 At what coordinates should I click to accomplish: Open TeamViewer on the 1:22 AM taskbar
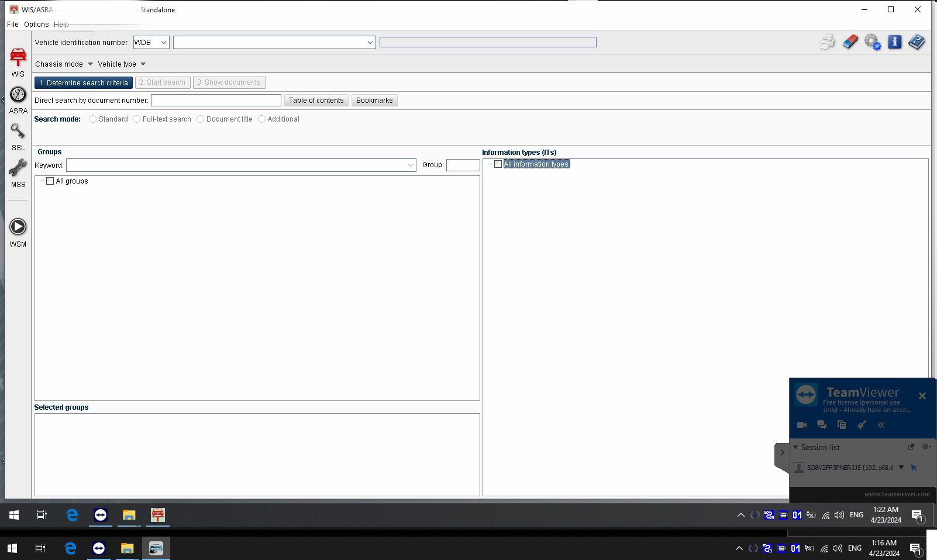click(x=101, y=515)
